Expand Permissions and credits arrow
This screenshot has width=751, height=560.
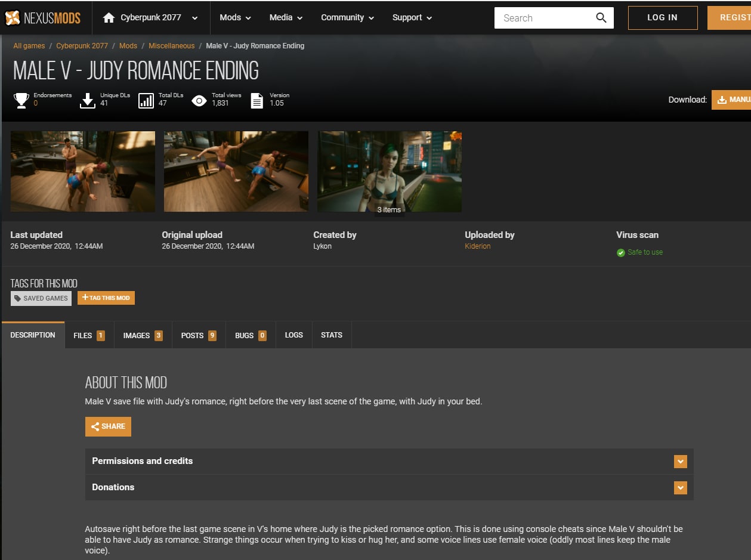(681, 462)
